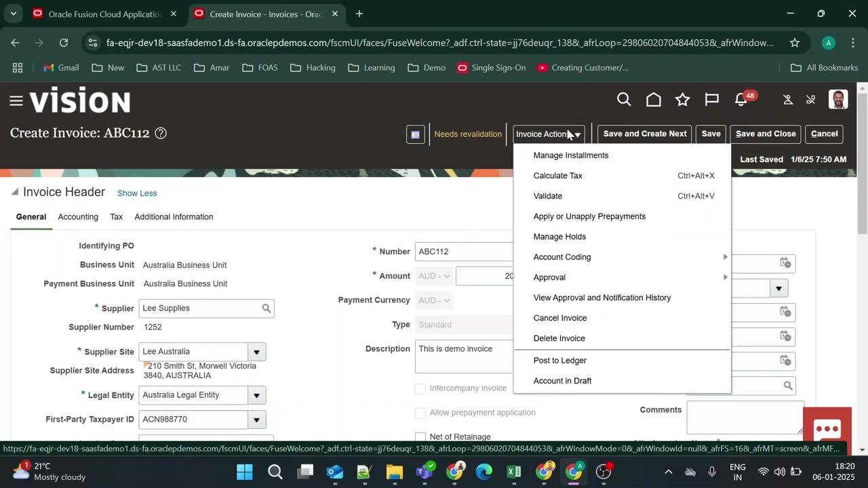The width and height of the screenshot is (868, 488).
Task: Open First-Party Taxpayer ID dropdown
Action: (256, 420)
